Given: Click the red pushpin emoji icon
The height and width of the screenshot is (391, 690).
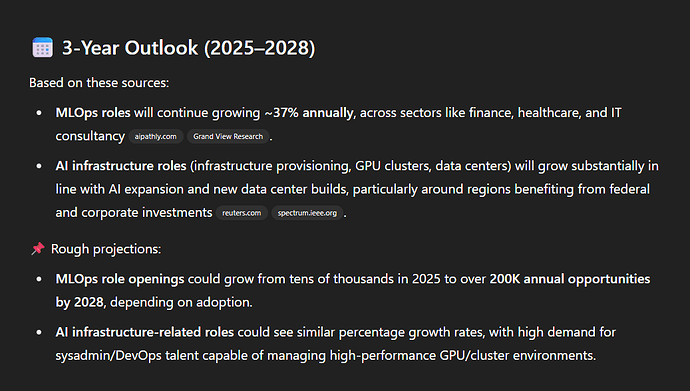Looking at the screenshot, I should 38,248.
